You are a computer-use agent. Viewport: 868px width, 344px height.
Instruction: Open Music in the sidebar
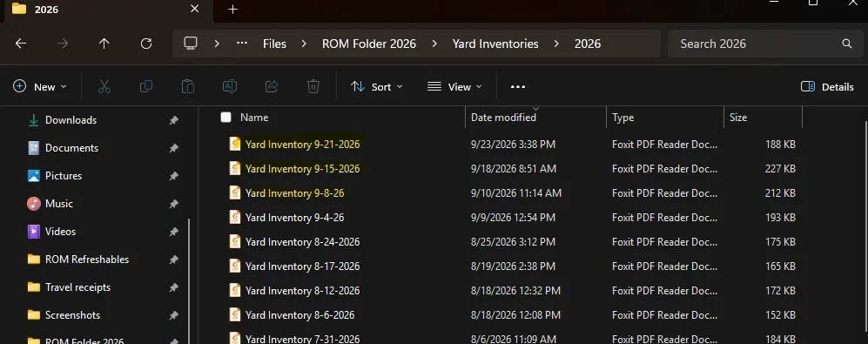[x=59, y=204]
